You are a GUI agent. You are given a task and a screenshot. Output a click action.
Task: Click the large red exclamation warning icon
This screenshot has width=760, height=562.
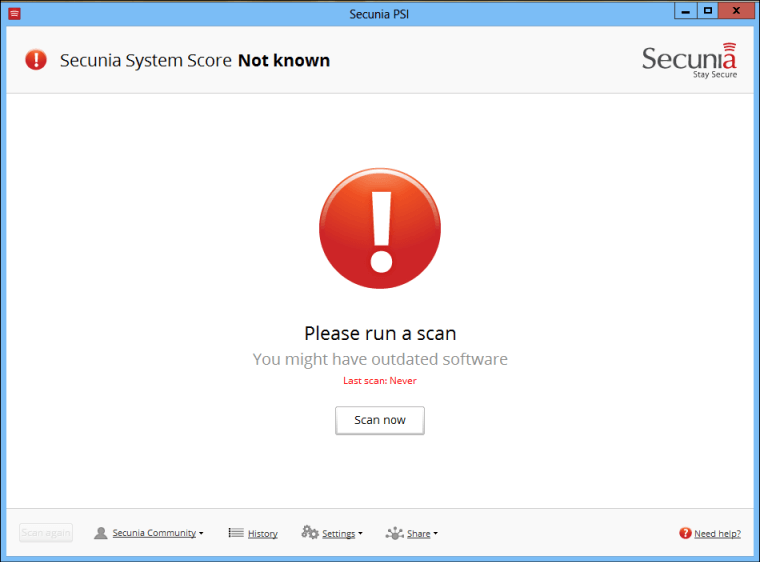pyautogui.click(x=380, y=228)
